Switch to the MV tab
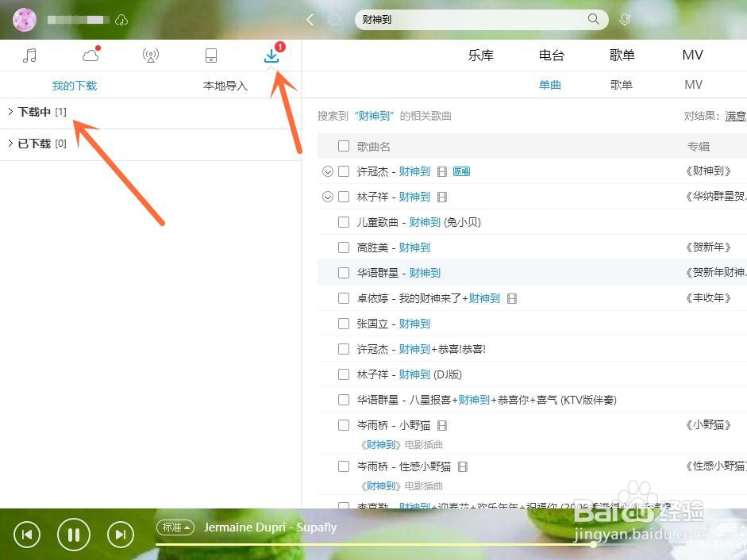The height and width of the screenshot is (560, 747). pyautogui.click(x=692, y=55)
